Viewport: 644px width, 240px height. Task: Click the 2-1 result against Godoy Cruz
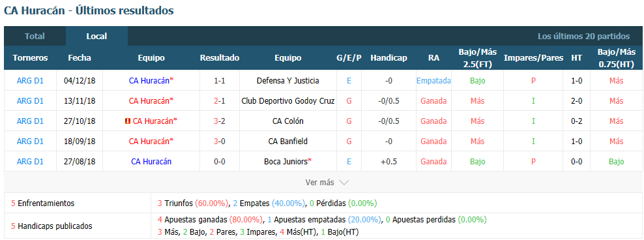(219, 101)
